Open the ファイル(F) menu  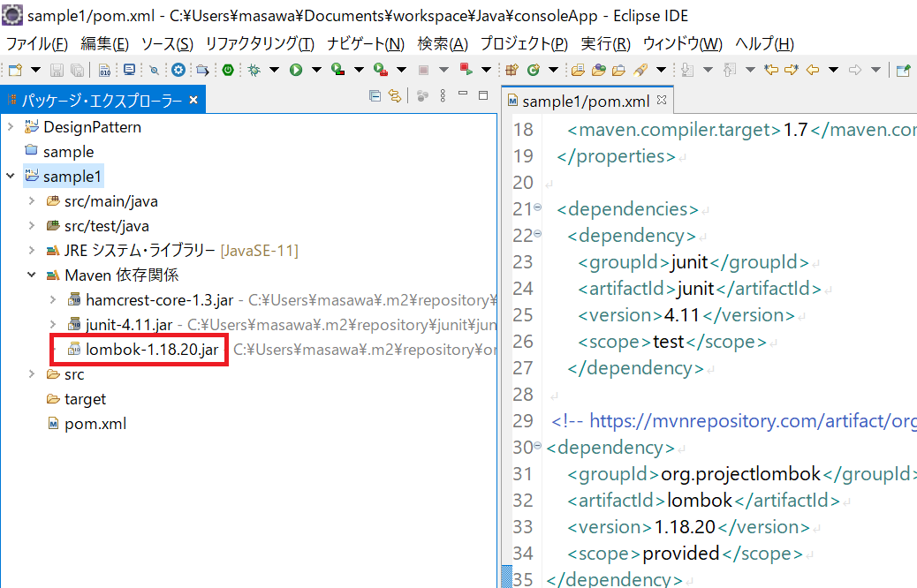[36, 44]
